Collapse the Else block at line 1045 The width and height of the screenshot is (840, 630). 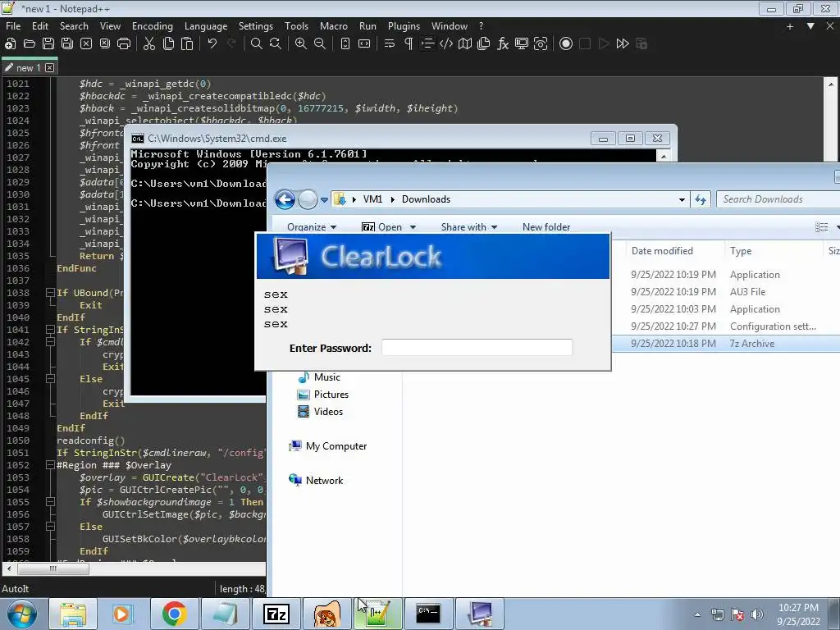pos(50,379)
